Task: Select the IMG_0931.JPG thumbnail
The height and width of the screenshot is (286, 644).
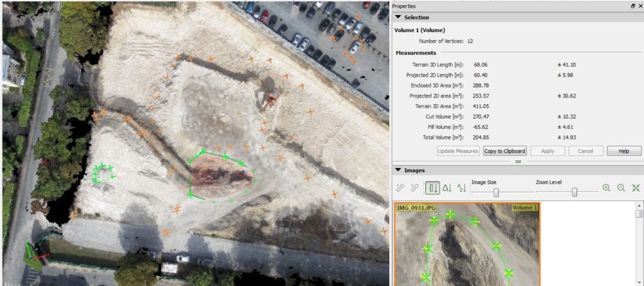Action: click(467, 244)
